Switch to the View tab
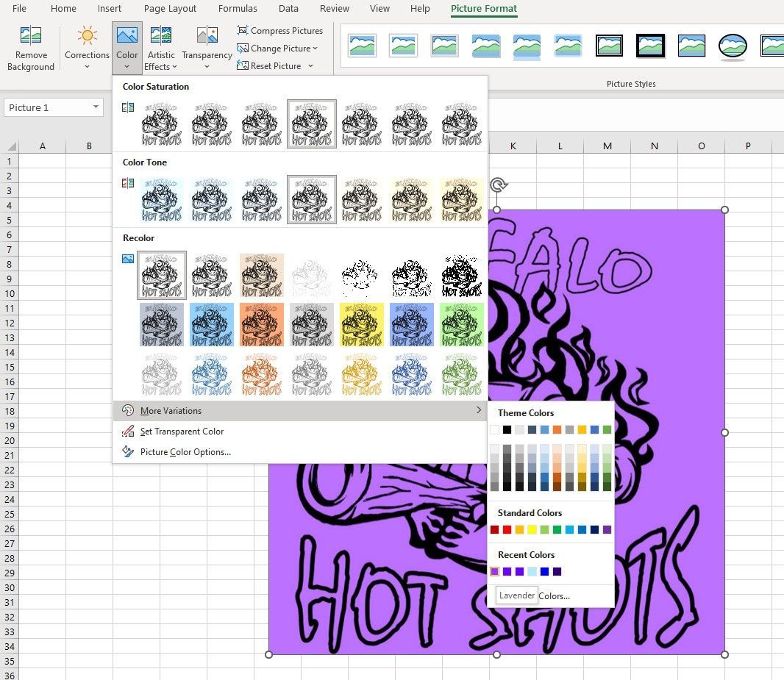This screenshot has width=784, height=680. tap(379, 9)
